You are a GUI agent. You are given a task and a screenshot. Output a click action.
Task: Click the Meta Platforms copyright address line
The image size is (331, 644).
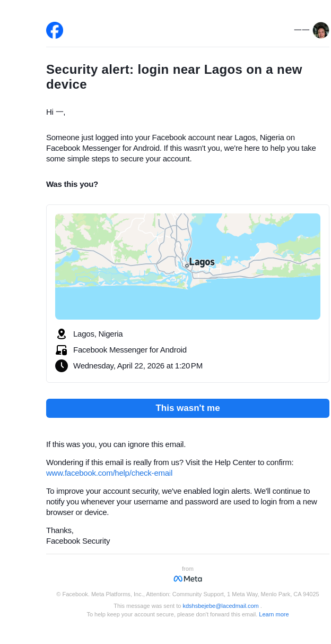[188, 594]
